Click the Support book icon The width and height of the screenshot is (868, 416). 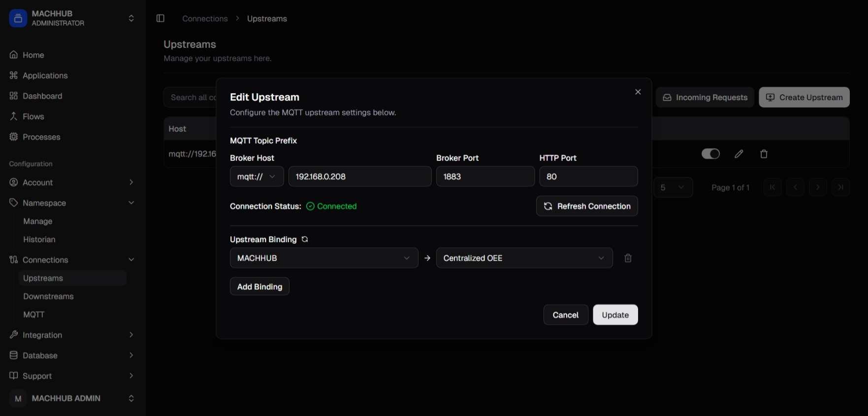14,376
